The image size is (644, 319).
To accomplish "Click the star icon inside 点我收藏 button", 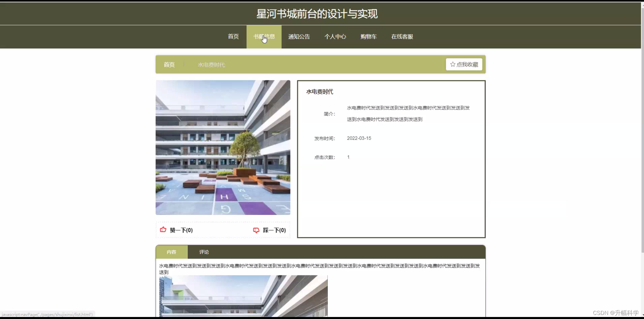I will 453,64.
